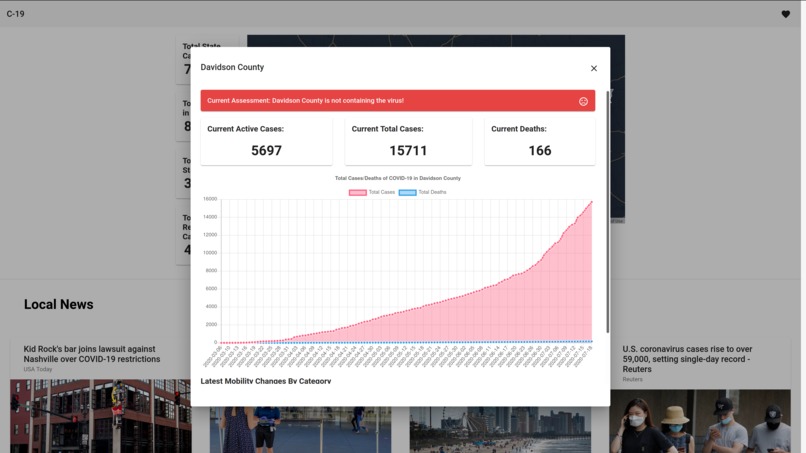This screenshot has width=806, height=453.
Task: Click the Local News heading
Action: tap(59, 304)
